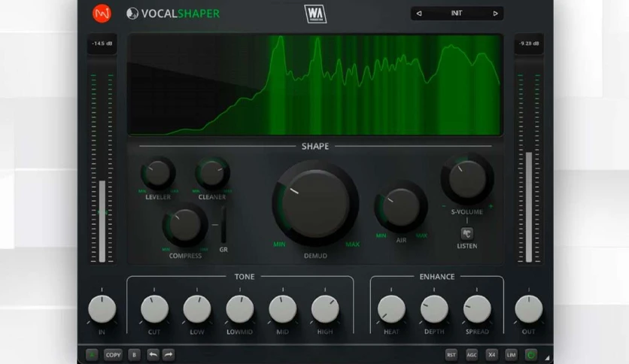629x364 pixels.
Task: Click the orange MeldaProduction-style logo icon
Action: point(102,14)
